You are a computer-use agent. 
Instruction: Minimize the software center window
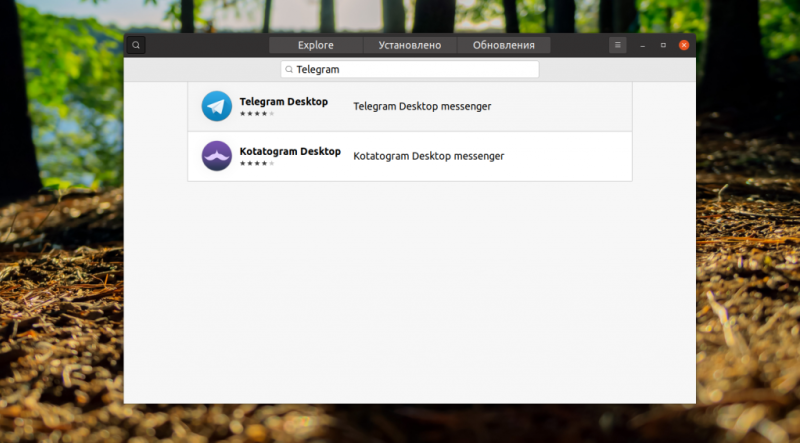pos(643,45)
